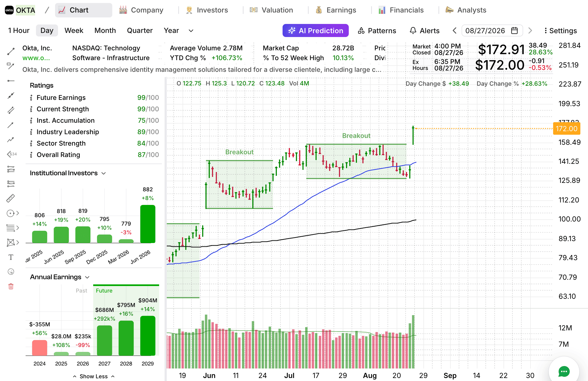
Task: Select the ruler measure tool
Action: click(11, 198)
